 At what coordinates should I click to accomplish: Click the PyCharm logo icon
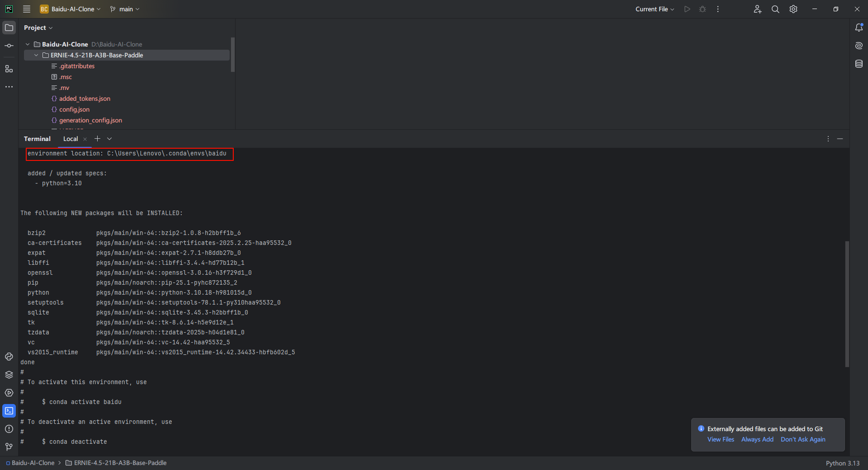point(9,9)
